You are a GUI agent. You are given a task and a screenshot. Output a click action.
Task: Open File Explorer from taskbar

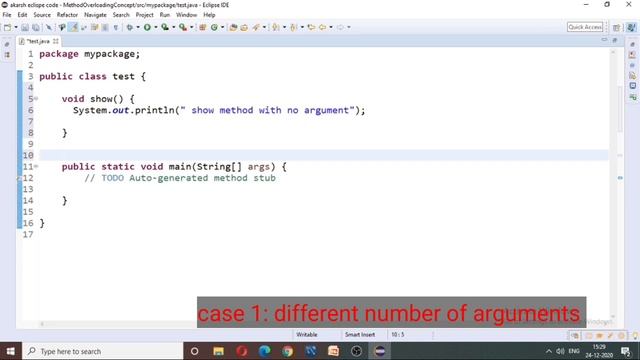(218, 351)
